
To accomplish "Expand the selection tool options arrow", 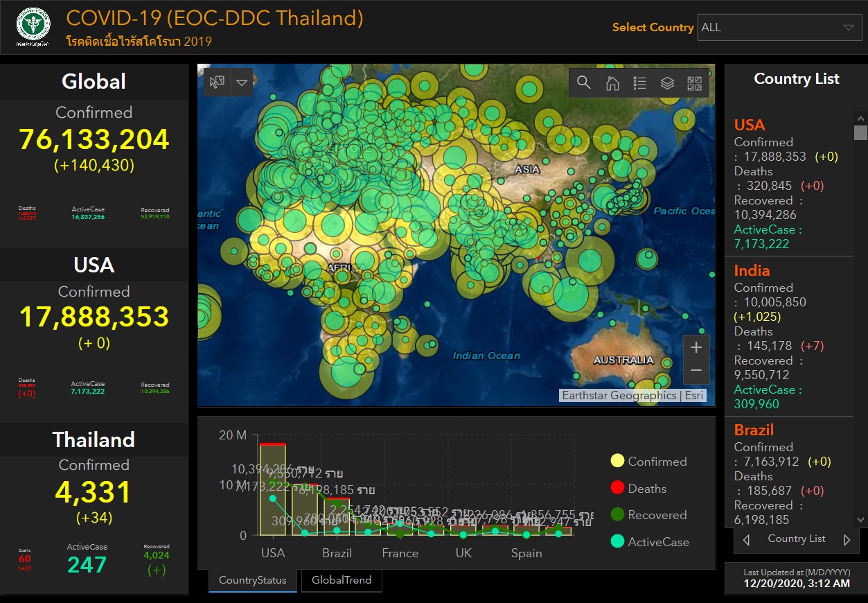I will coord(241,82).
